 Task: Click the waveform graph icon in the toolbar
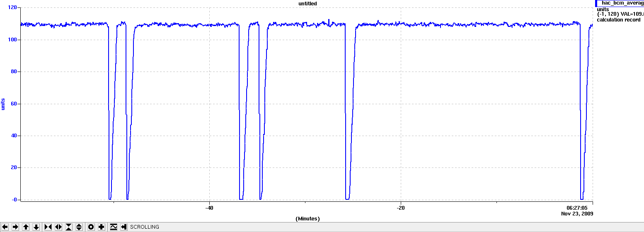click(x=114, y=227)
